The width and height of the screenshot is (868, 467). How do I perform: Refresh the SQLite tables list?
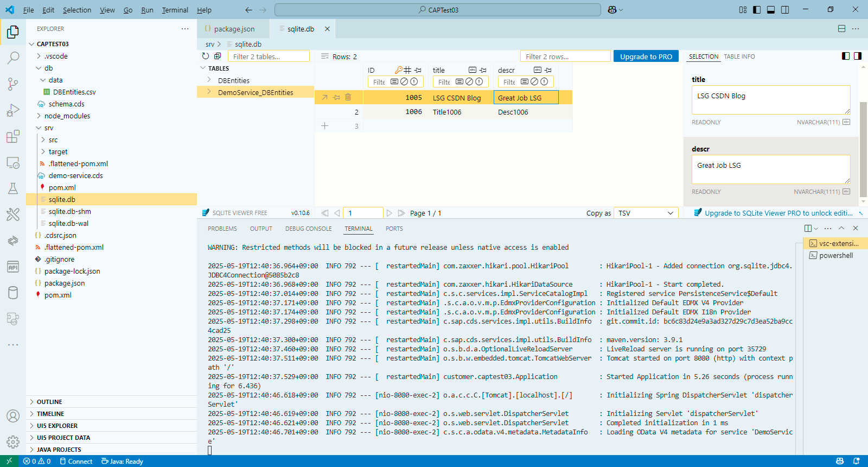[206, 56]
